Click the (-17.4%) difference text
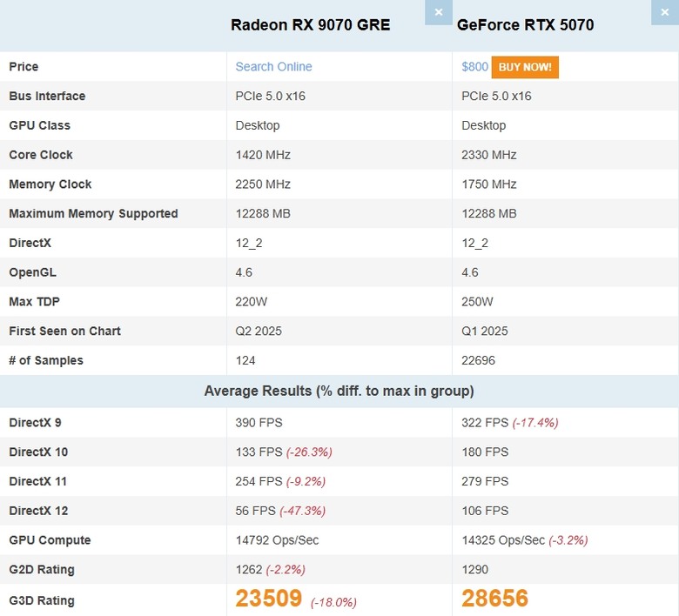The width and height of the screenshot is (679, 616). pos(535,423)
